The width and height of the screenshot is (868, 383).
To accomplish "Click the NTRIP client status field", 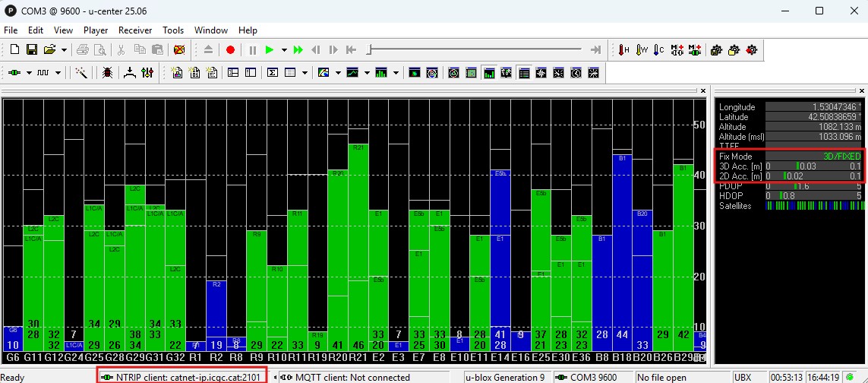I will click(182, 377).
